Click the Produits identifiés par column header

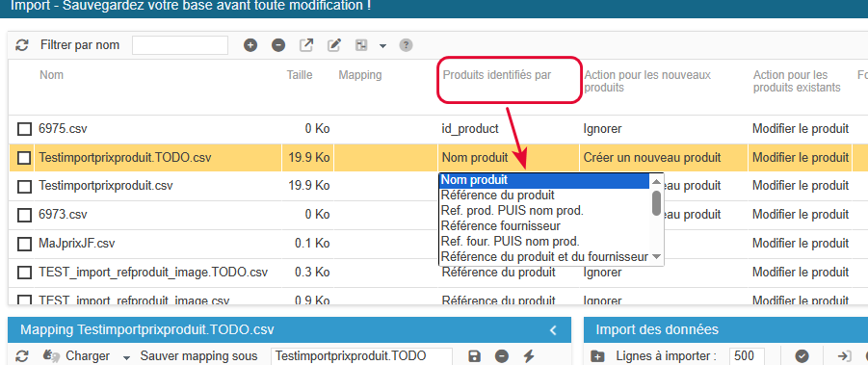point(497,75)
